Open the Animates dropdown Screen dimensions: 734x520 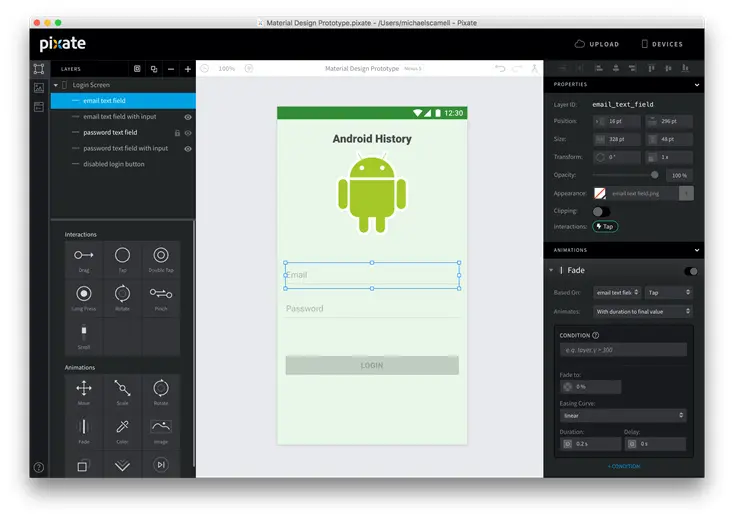643,311
